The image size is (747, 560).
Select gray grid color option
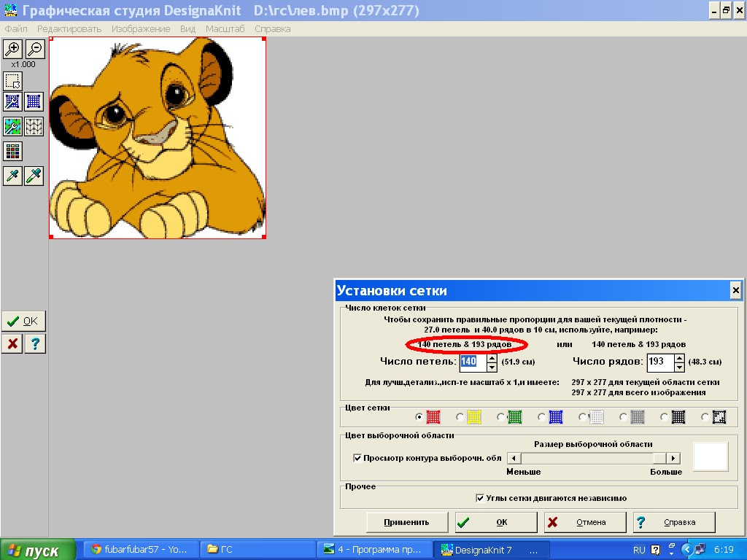624,417
